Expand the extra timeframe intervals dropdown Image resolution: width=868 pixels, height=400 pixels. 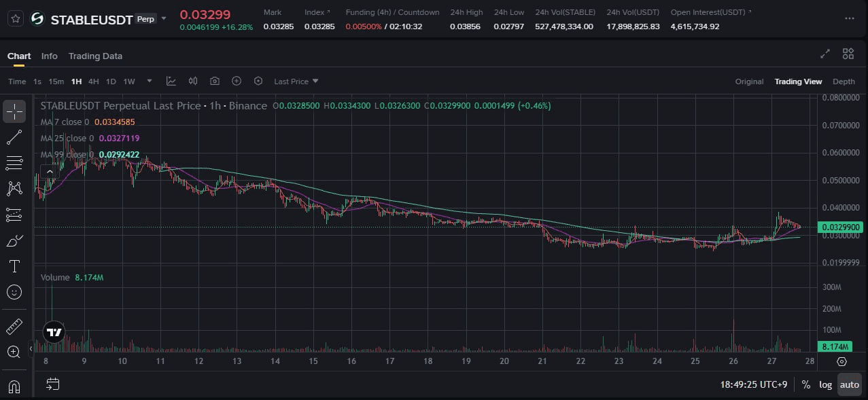point(149,81)
